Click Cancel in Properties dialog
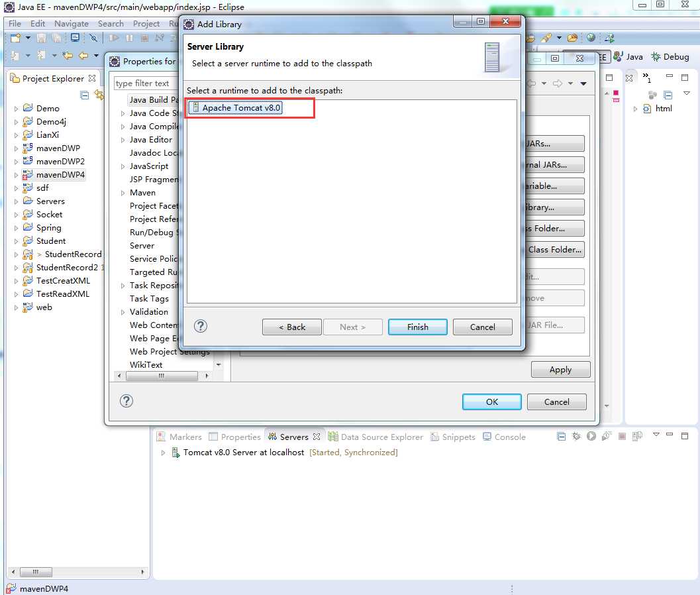 click(557, 402)
